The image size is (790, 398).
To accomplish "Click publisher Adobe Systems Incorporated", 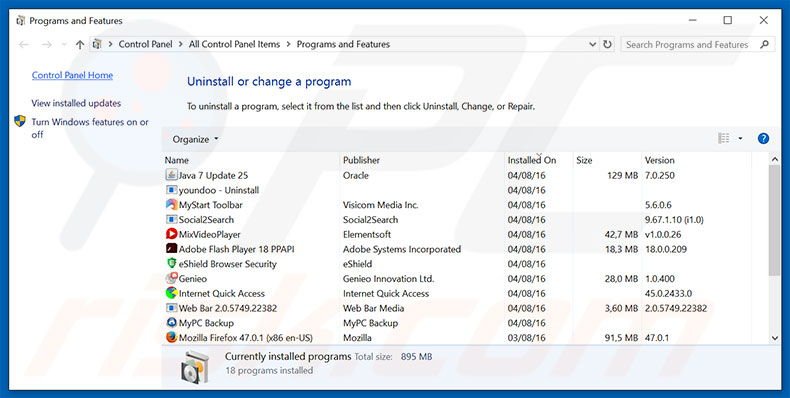I will coord(402,249).
